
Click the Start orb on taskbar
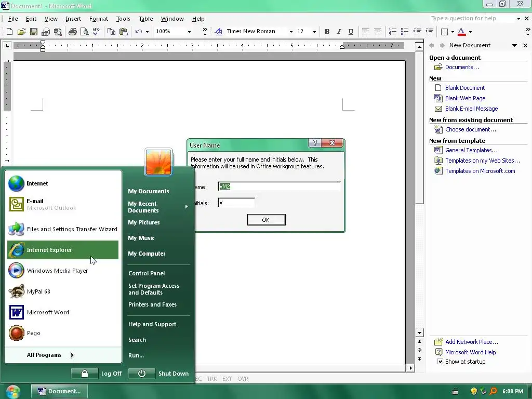12,392
